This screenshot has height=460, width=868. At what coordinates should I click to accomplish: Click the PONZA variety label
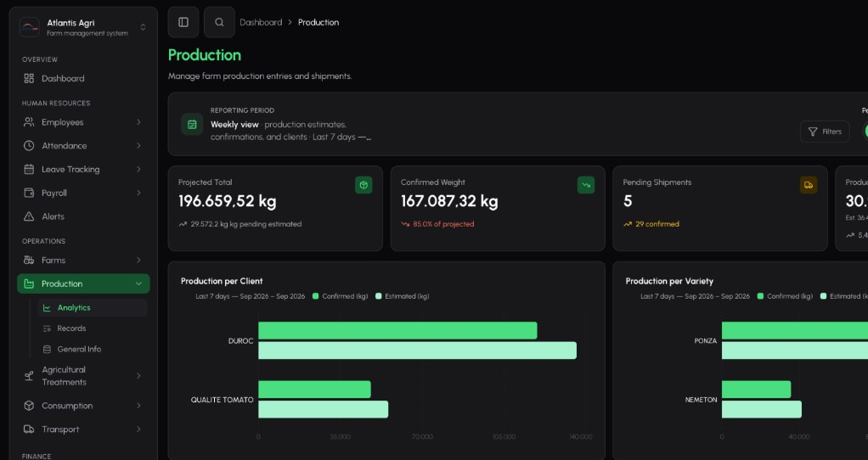tap(705, 341)
